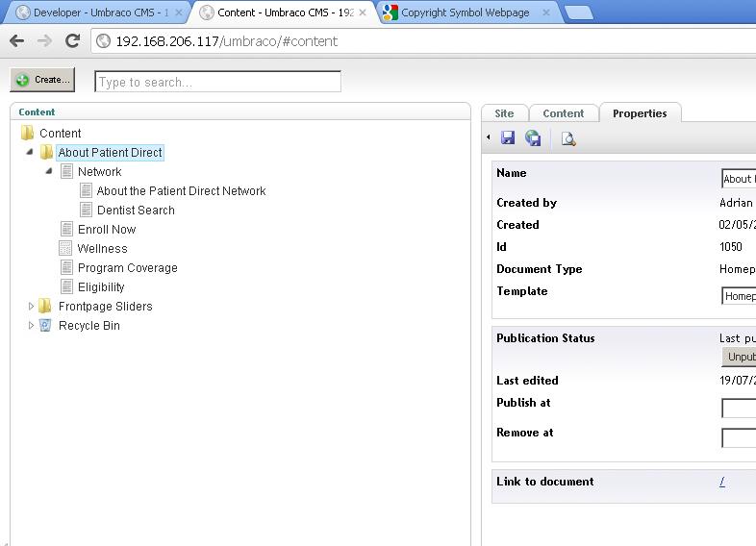
Task: Select the Content root tree label
Action: click(x=61, y=133)
